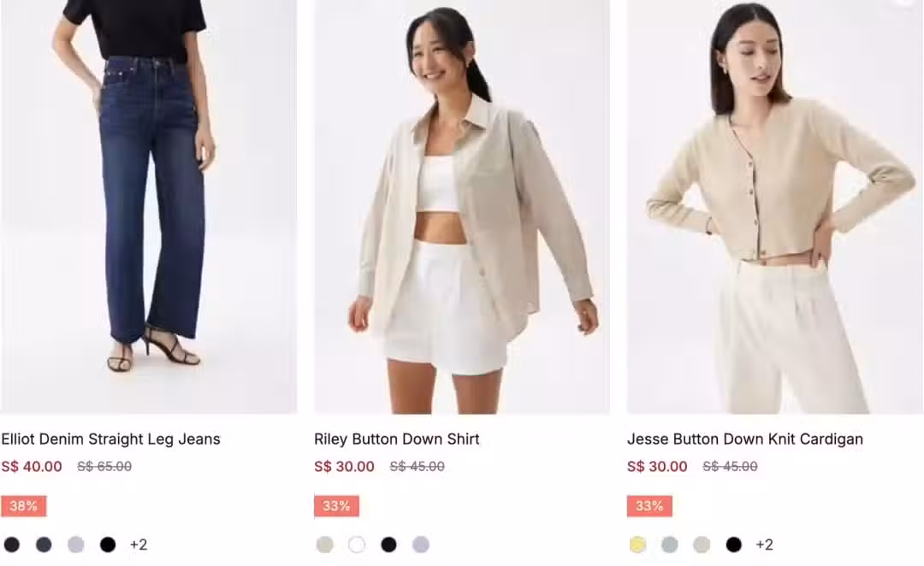The height and width of the screenshot is (566, 924).
Task: Click the 38% discount badge
Action: [x=24, y=506]
